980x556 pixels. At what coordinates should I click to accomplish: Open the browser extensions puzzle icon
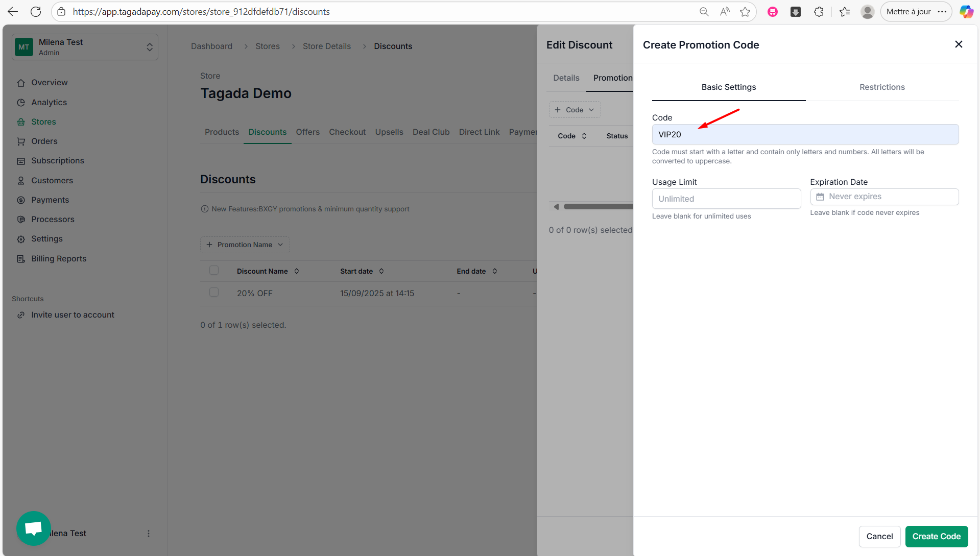coord(819,12)
